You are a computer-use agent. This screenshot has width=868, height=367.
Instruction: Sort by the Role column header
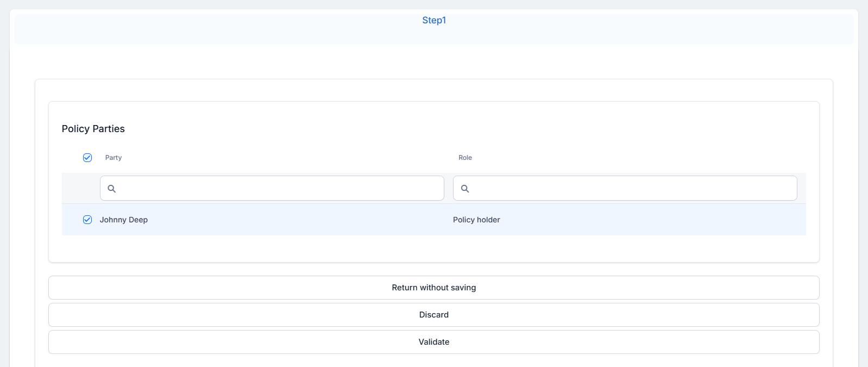[x=465, y=158]
